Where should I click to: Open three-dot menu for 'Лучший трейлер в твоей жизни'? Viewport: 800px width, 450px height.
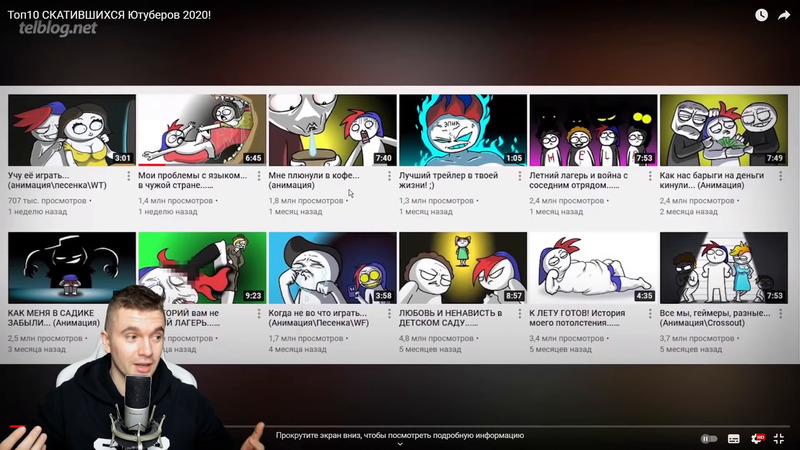click(520, 176)
